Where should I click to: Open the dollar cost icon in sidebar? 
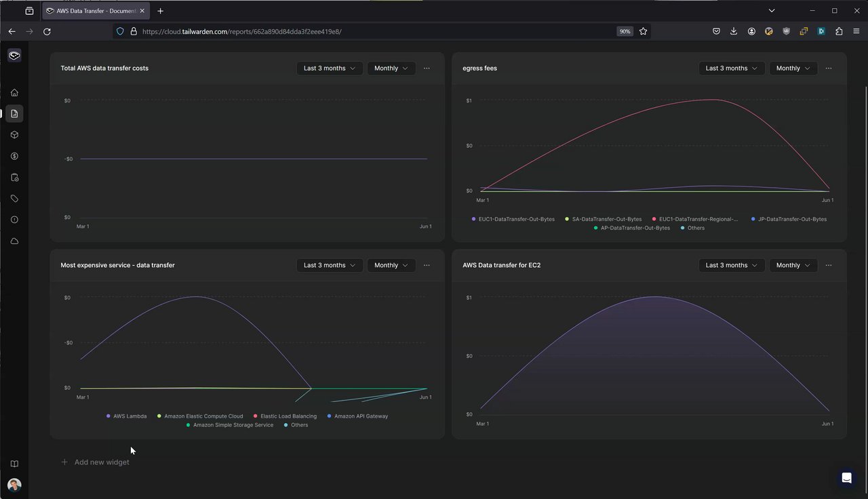tap(14, 156)
